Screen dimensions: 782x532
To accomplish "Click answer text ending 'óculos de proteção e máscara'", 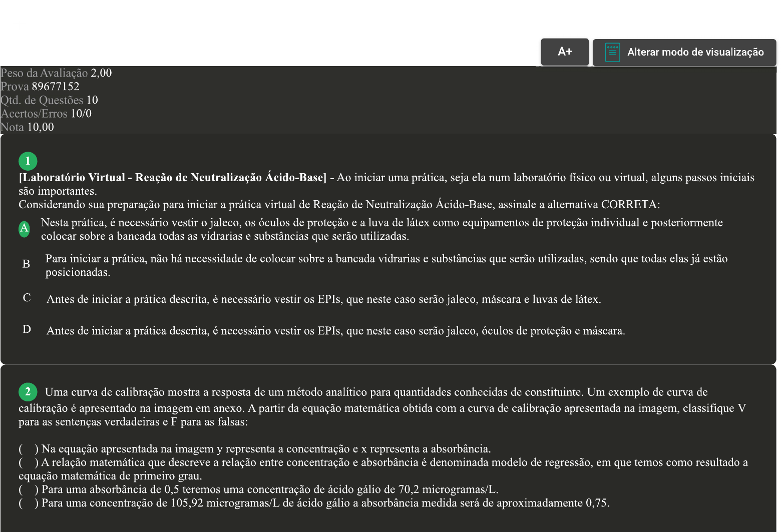I will tap(335, 331).
